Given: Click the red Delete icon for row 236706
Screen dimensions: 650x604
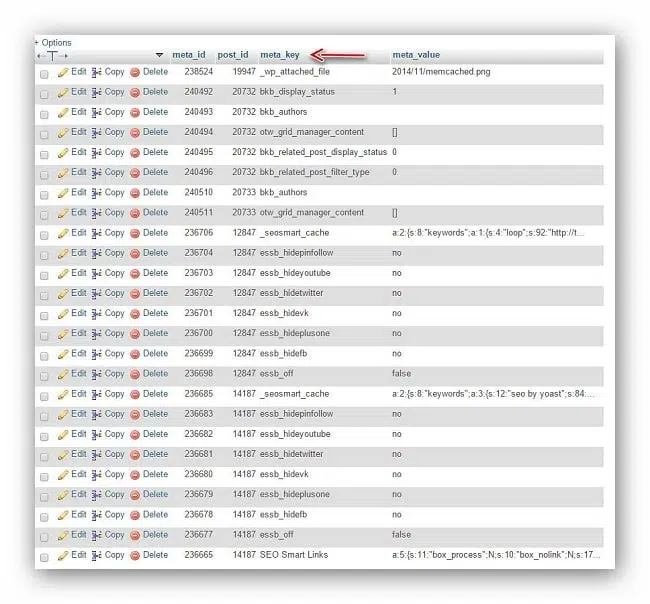Looking at the screenshot, I should tap(135, 234).
